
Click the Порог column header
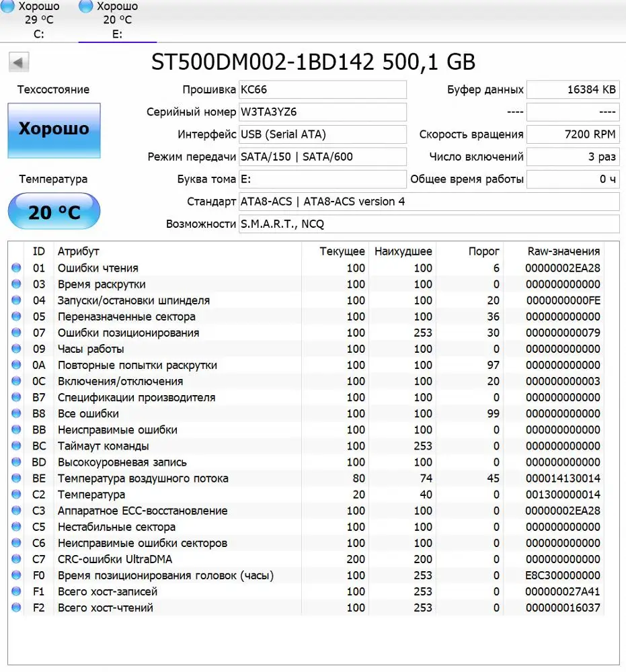(483, 251)
